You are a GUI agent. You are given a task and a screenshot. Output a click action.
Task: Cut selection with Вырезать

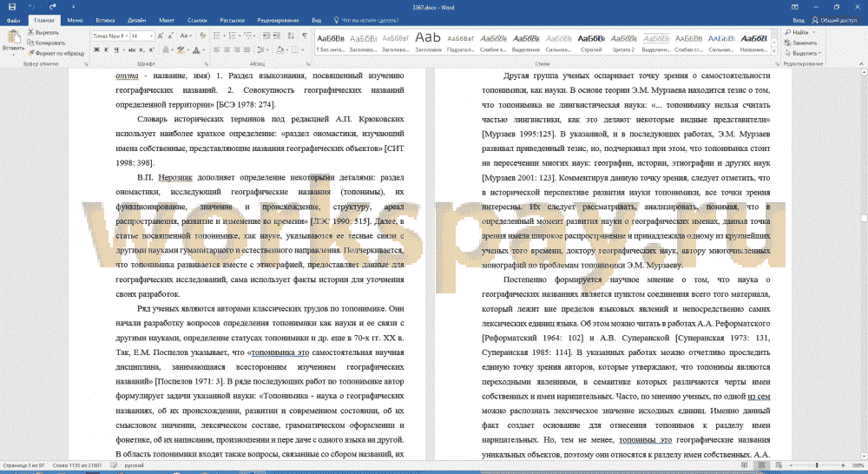click(43, 33)
